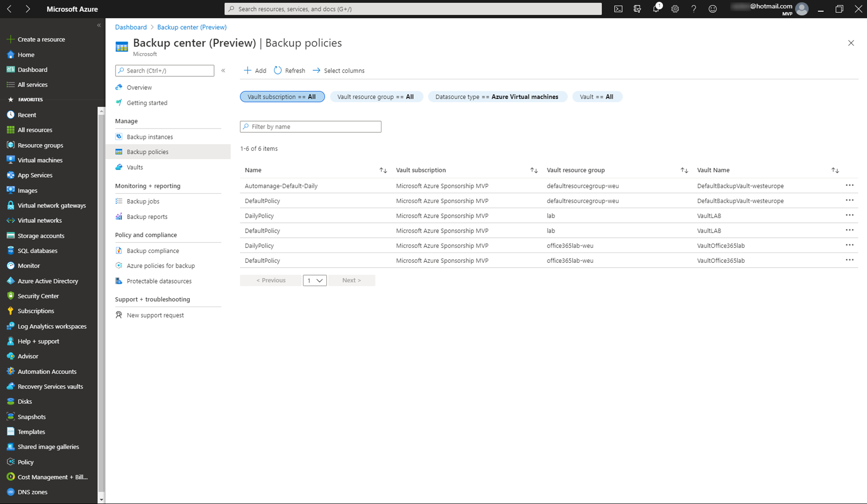
Task: Click the Dashboard breadcrumb link
Action: pyautogui.click(x=131, y=27)
